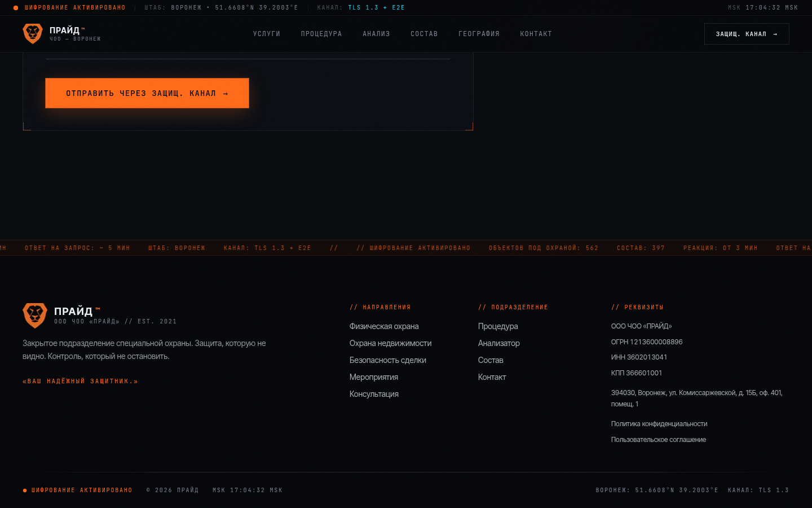Viewport: 812px width, 508px height.
Task: Click the РЕАКЦИЯ: ОТ 3 МИН ticker entry
Action: tap(721, 248)
